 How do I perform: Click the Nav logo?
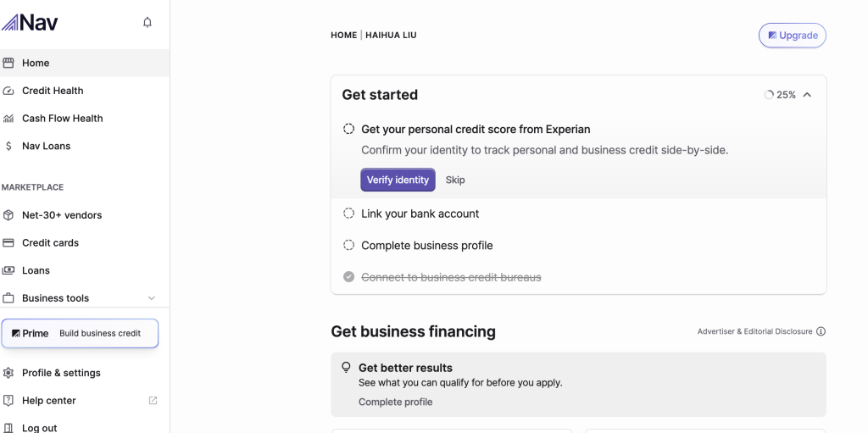(31, 22)
